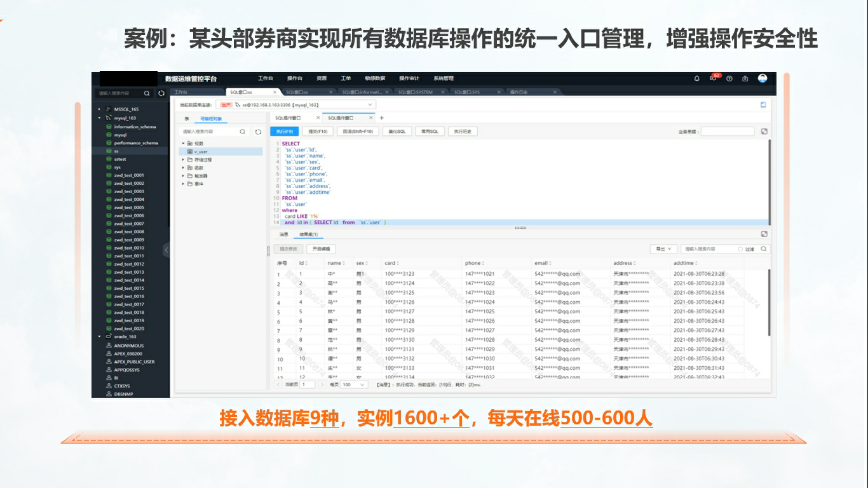The width and height of the screenshot is (868, 488).
Task: Click search magnifier in object panel
Action: click(243, 132)
